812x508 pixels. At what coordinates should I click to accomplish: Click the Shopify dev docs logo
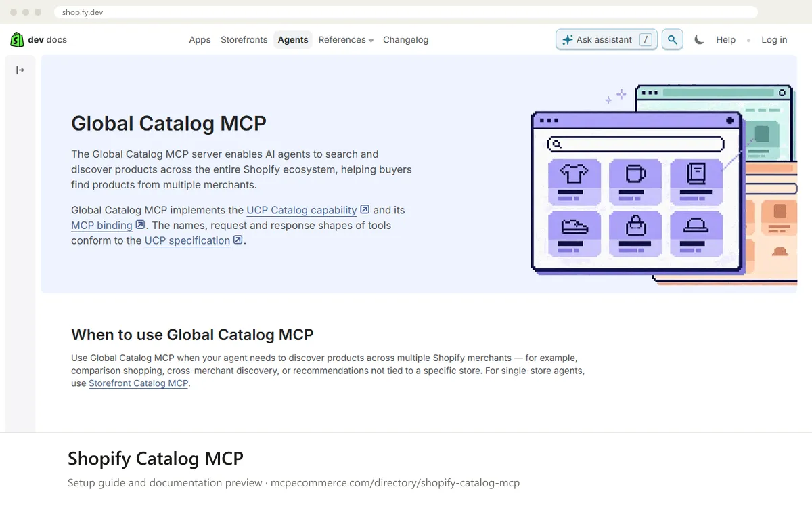[x=39, y=40]
